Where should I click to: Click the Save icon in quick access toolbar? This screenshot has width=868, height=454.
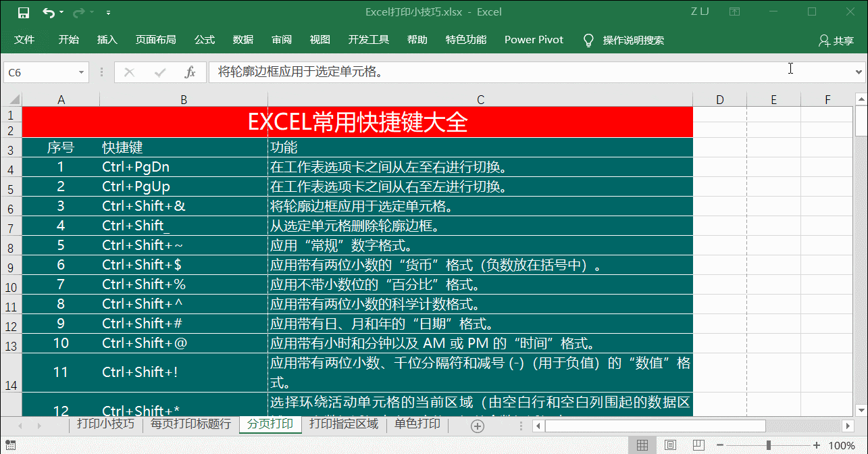23,12
